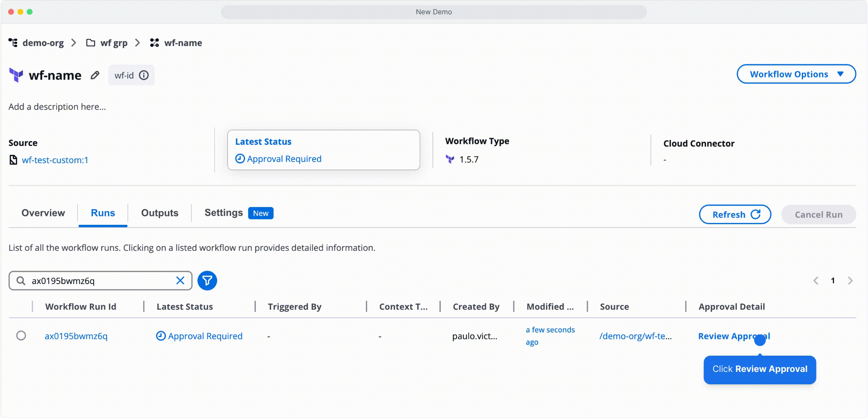Clear the search input with the X

180,281
